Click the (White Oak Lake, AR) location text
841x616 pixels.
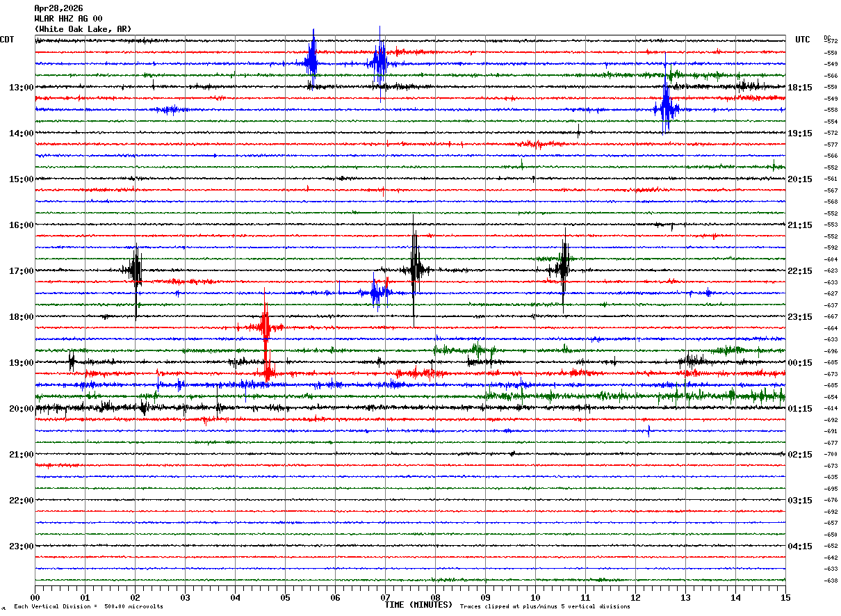[x=83, y=29]
